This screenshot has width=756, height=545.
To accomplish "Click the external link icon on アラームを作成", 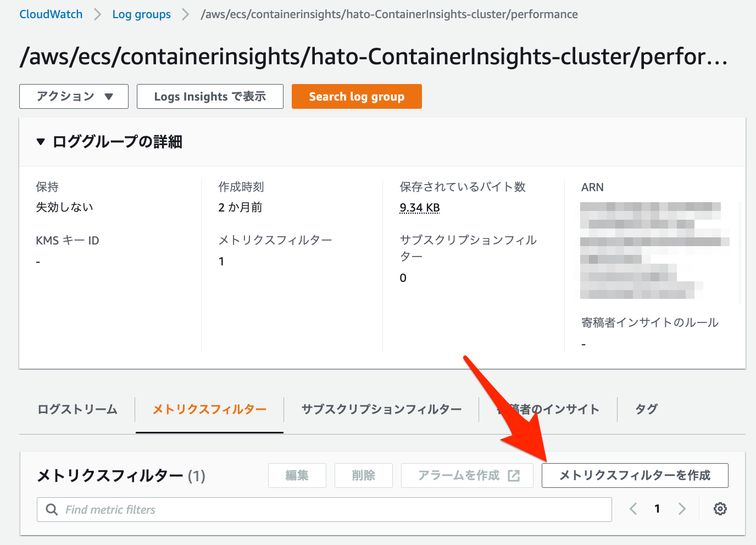I will pyautogui.click(x=513, y=475).
